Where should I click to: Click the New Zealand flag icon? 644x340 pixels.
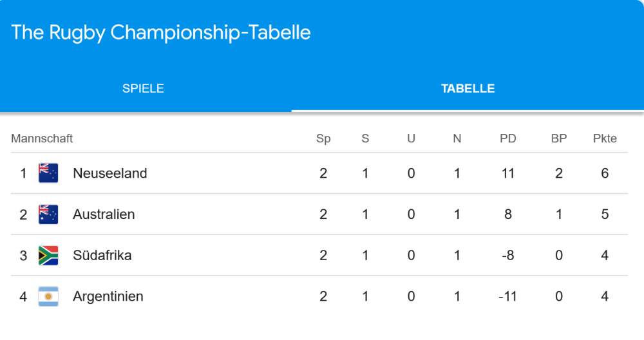pyautogui.click(x=48, y=173)
